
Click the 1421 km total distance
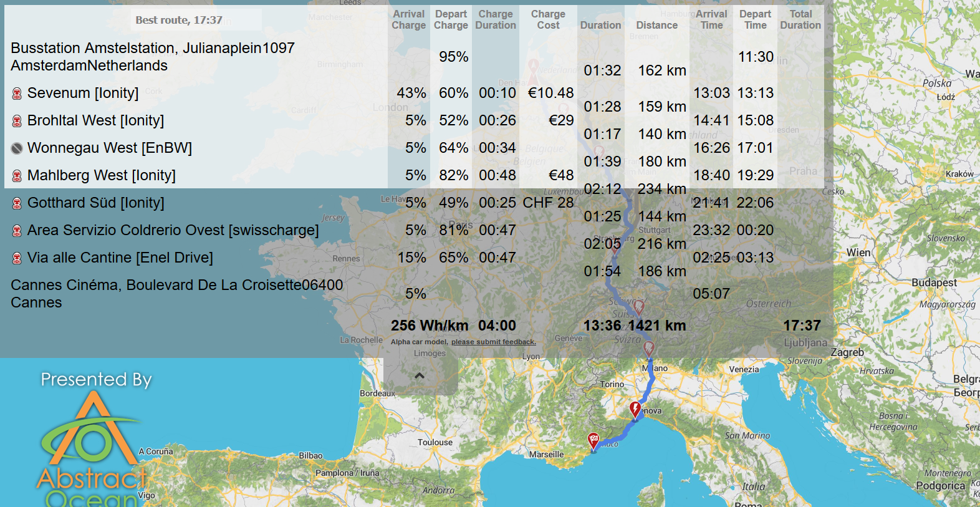(657, 326)
